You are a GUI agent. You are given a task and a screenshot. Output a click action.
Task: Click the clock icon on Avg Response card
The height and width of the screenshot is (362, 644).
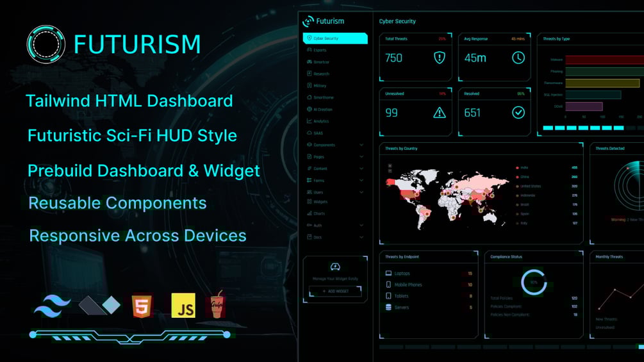[518, 58]
